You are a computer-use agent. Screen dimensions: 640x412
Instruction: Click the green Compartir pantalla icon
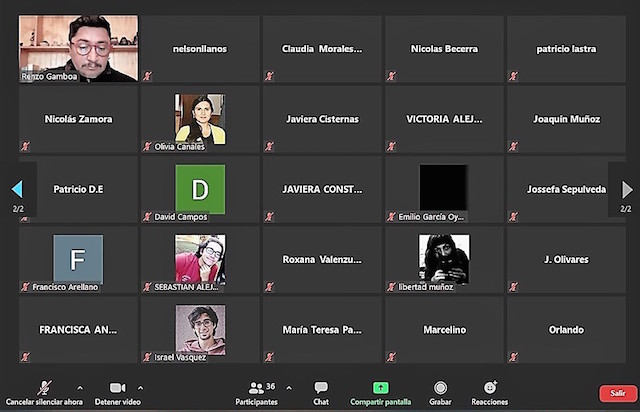pyautogui.click(x=380, y=387)
